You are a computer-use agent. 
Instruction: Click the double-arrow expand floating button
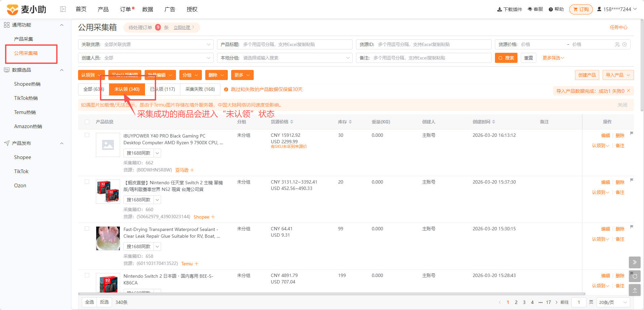(635, 262)
